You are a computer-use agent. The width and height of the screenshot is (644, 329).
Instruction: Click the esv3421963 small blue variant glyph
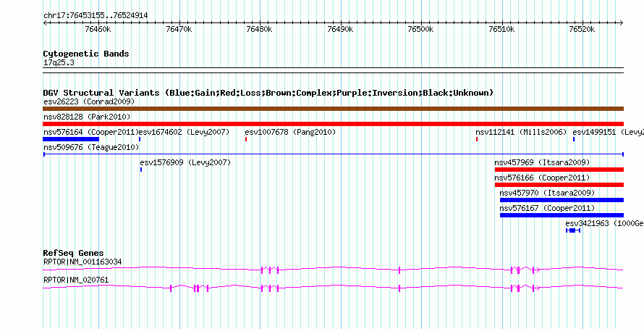pyautogui.click(x=573, y=230)
